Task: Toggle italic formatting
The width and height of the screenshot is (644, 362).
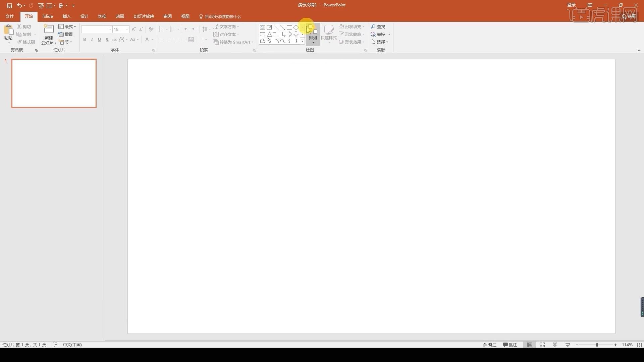Action: (92, 40)
